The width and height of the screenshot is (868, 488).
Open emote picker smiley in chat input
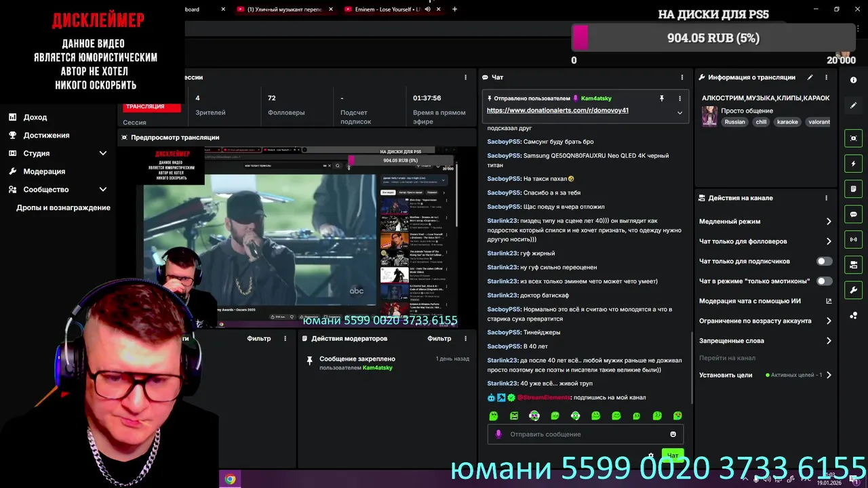click(x=673, y=434)
